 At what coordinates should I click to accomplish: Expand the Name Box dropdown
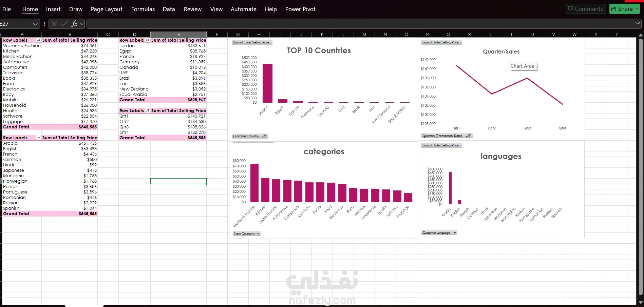pyautogui.click(x=35, y=24)
